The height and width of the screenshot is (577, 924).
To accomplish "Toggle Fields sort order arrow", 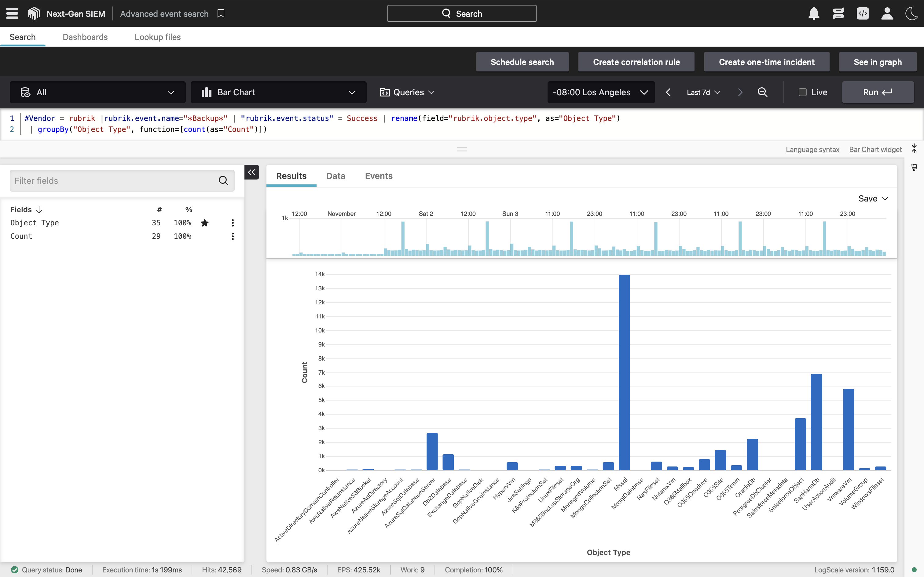I will click(x=39, y=209).
